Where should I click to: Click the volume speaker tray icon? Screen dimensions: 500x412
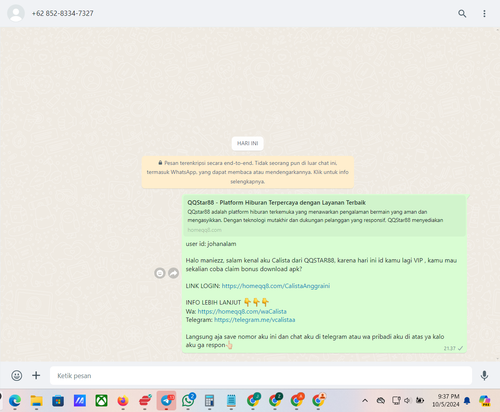[x=407, y=400]
